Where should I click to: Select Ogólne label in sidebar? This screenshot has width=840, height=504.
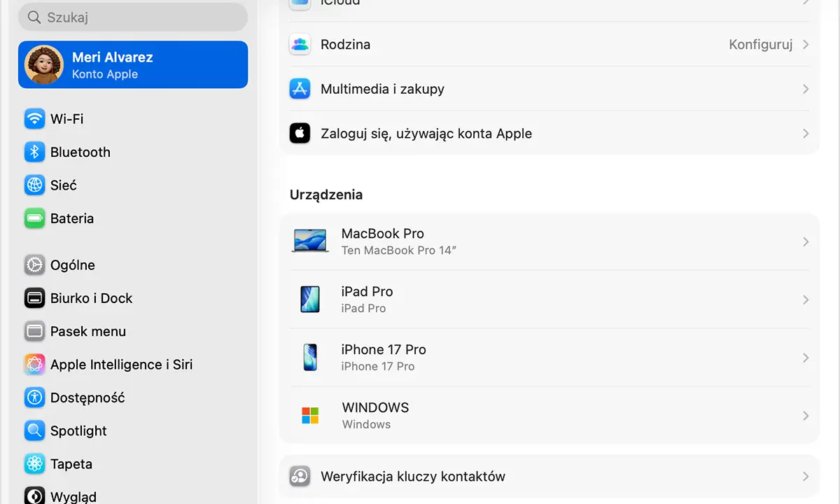[73, 265]
